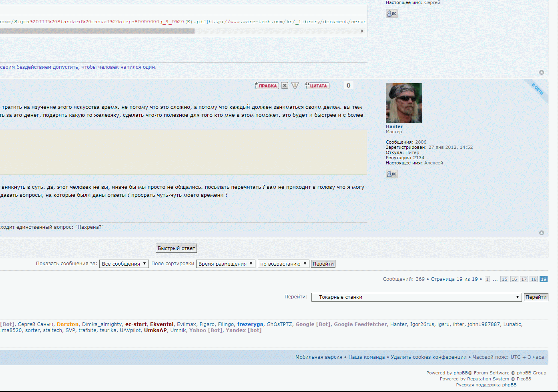Open online user Hanter in online list
Viewport: 558px width, 392px height.
tap(398, 324)
